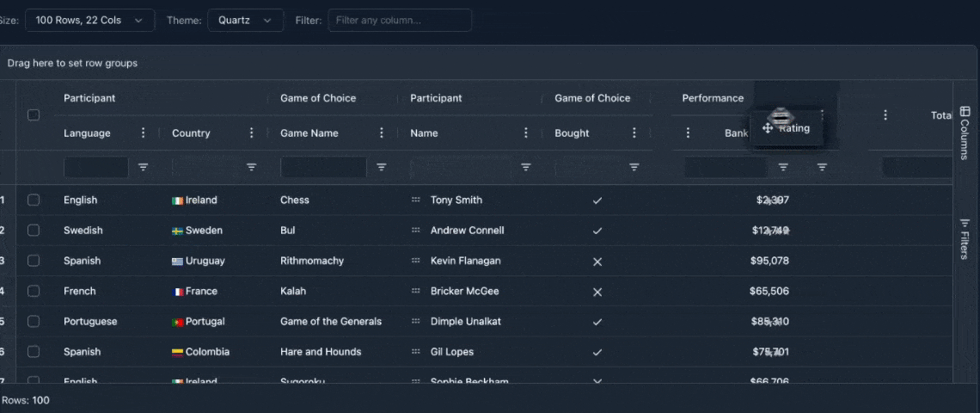Check the row checkbox for Bricker McGee

pyautogui.click(x=34, y=291)
